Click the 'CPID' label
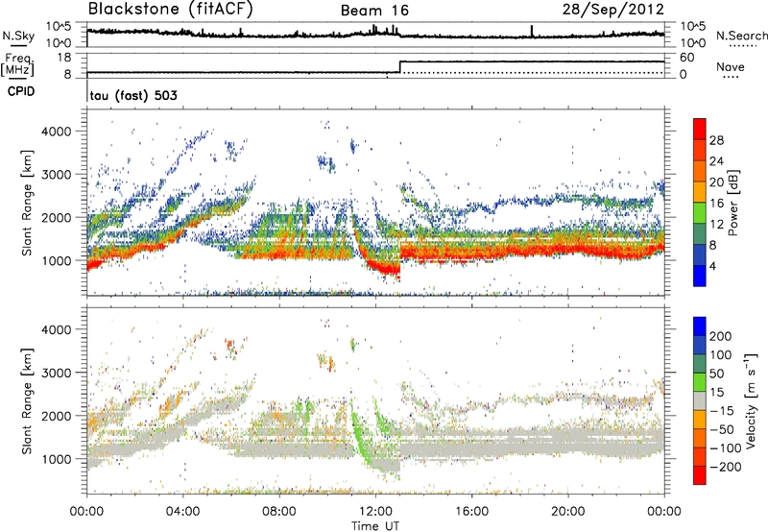This screenshot has height=532, width=768. click(x=21, y=91)
